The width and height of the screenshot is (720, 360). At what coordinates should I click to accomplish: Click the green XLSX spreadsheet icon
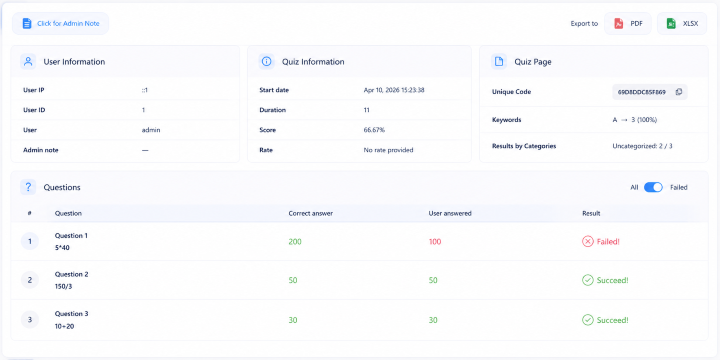[x=671, y=23]
